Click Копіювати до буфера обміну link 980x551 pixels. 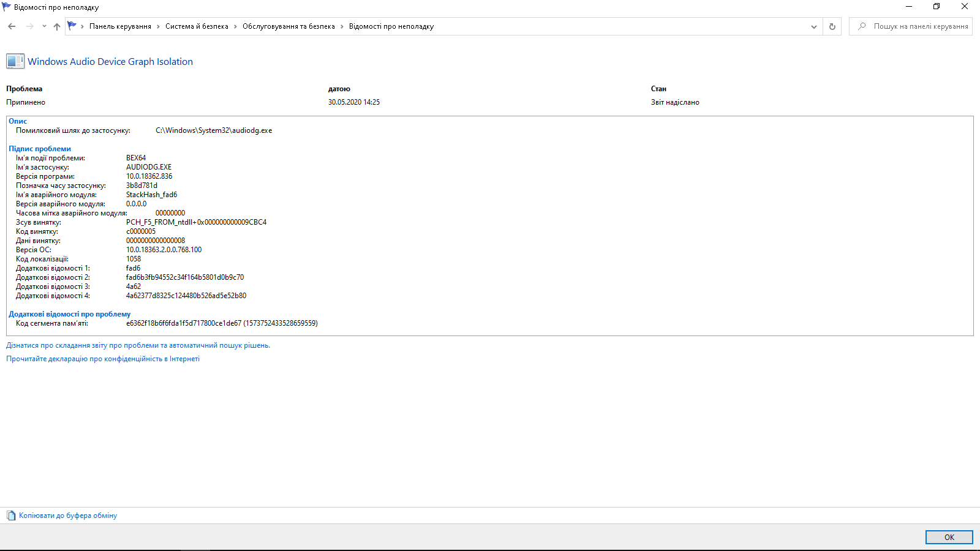(x=68, y=515)
